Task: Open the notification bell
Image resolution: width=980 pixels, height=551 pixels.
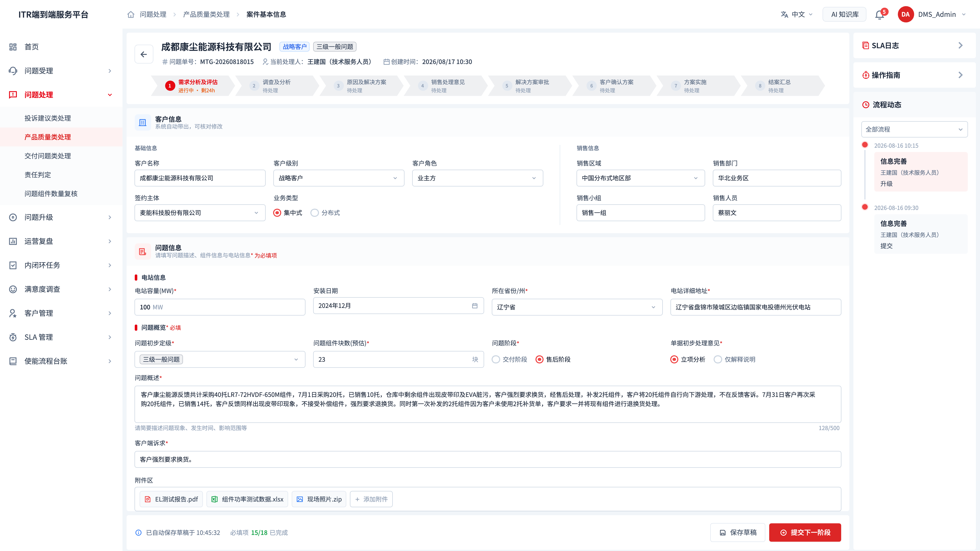Action: [x=879, y=15]
